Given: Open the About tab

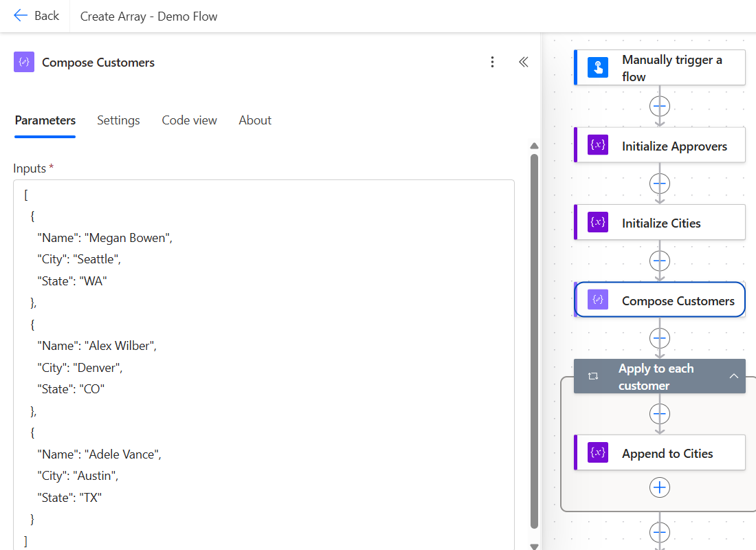Looking at the screenshot, I should 255,120.
